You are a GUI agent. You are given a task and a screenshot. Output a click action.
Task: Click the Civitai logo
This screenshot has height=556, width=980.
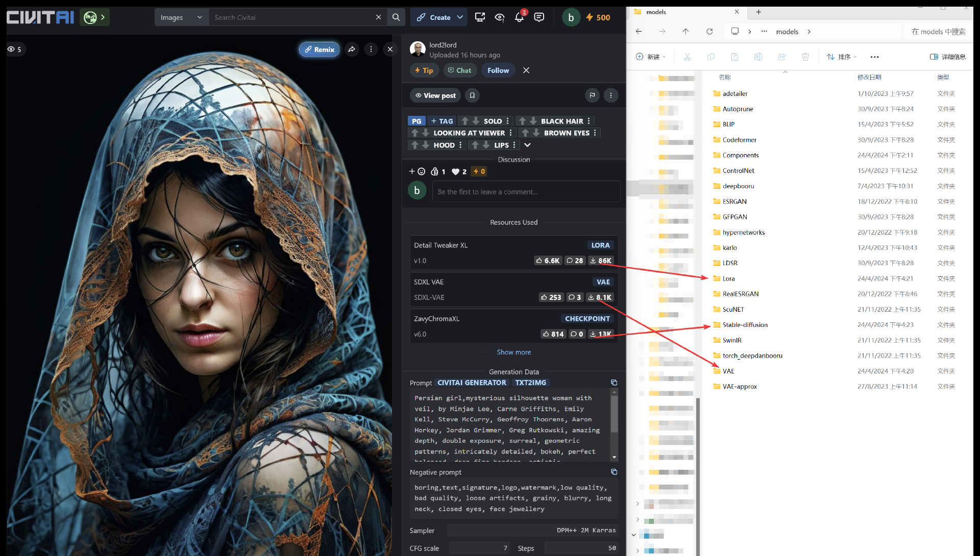click(40, 17)
